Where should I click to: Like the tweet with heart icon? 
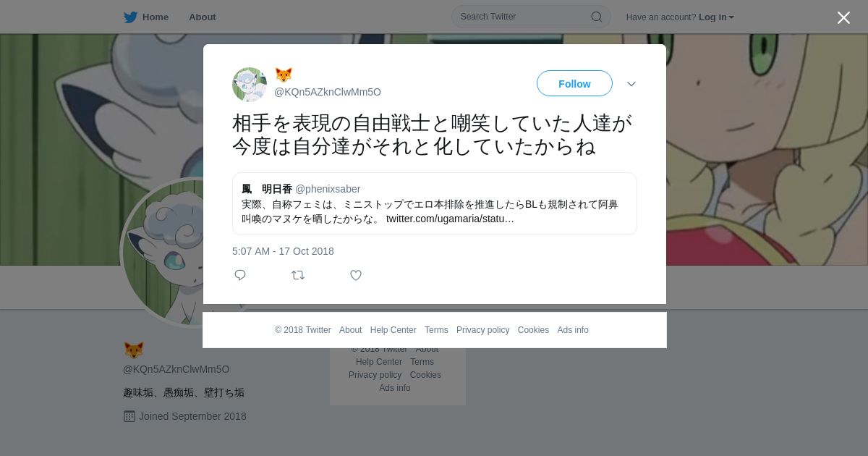coord(356,275)
